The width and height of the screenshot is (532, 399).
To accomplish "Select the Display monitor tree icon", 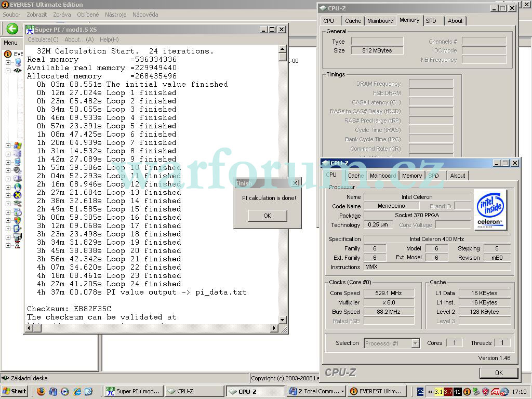I will click(x=18, y=162).
